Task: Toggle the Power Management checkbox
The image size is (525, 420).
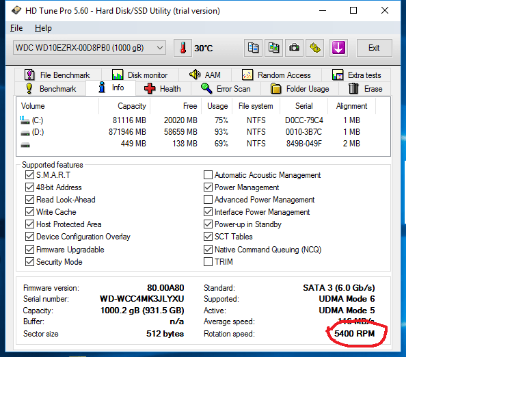Action: click(x=208, y=187)
